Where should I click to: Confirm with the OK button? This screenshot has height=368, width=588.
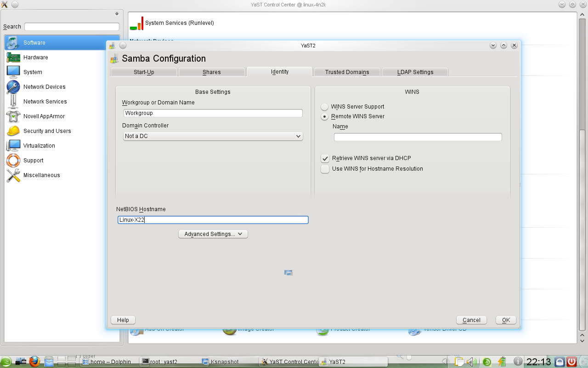pos(506,320)
